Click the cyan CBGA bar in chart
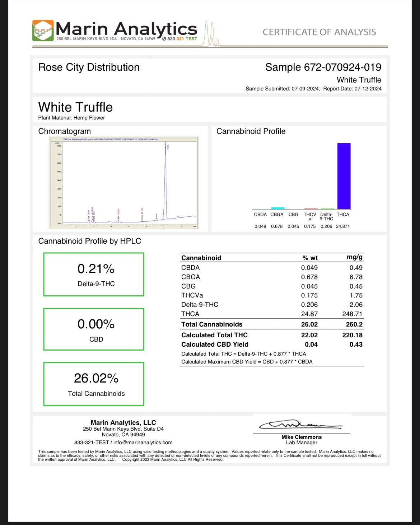Image resolution: width=420 pixels, height=525 pixels. click(x=277, y=208)
